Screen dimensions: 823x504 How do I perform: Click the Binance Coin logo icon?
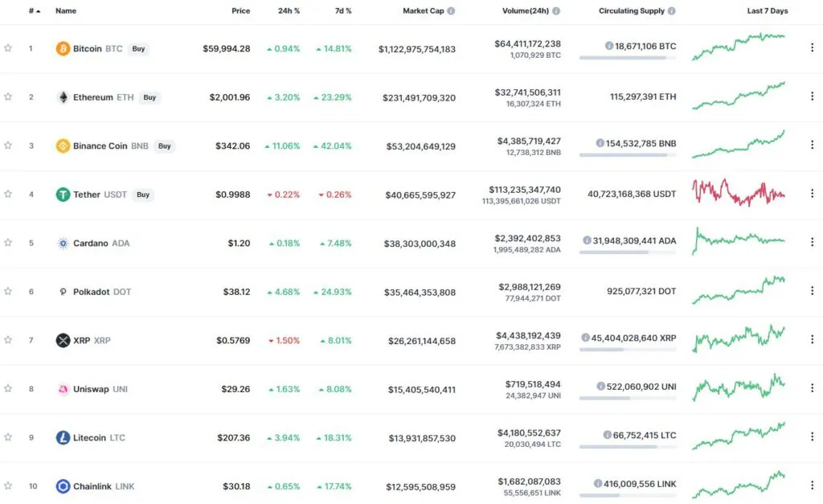[x=63, y=146]
